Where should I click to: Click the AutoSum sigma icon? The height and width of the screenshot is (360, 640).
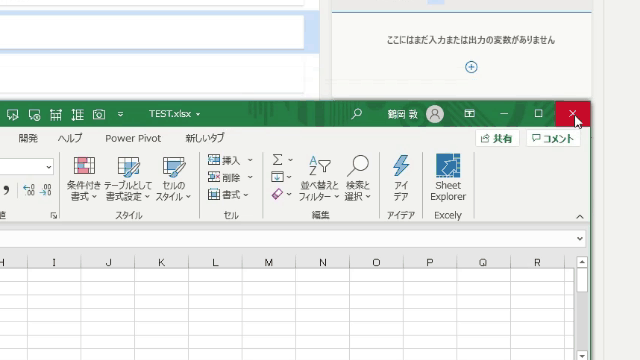click(278, 160)
